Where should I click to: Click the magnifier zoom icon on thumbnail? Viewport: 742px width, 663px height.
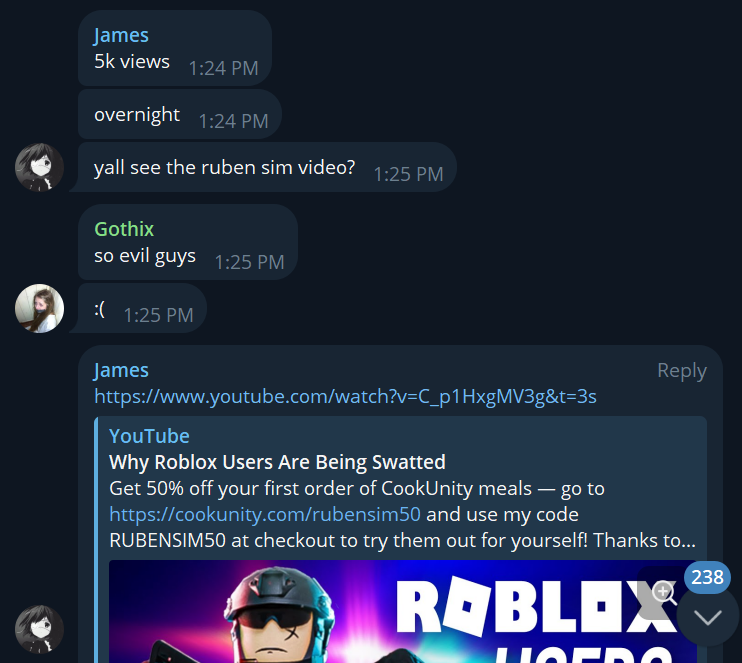point(664,592)
